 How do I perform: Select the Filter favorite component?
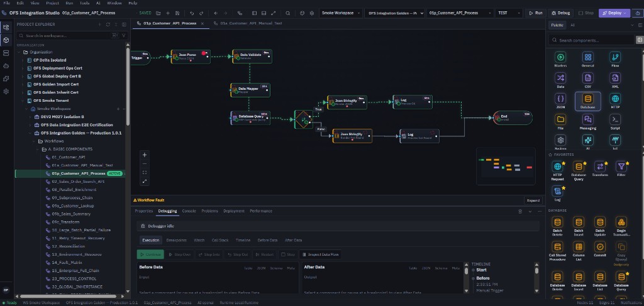tap(621, 169)
